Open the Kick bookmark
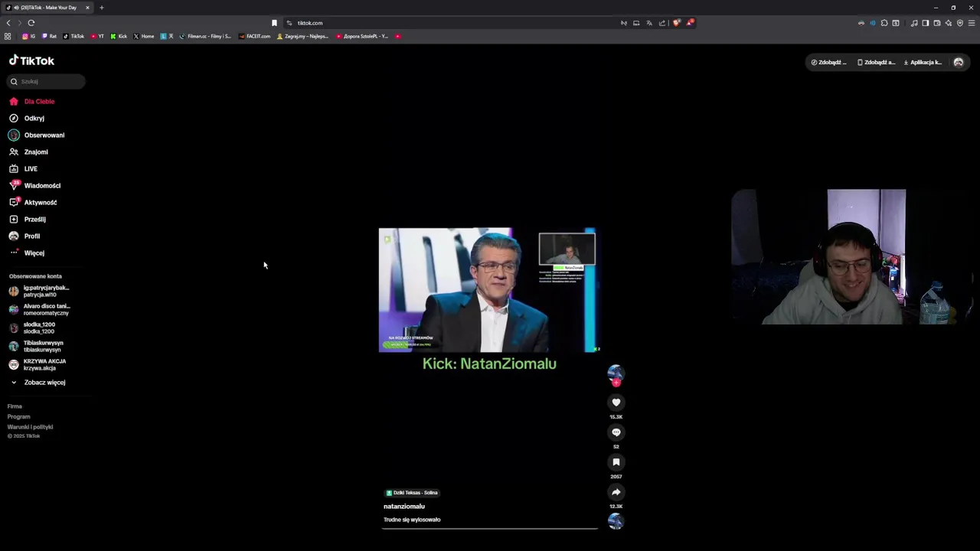980x551 pixels. coord(119,36)
